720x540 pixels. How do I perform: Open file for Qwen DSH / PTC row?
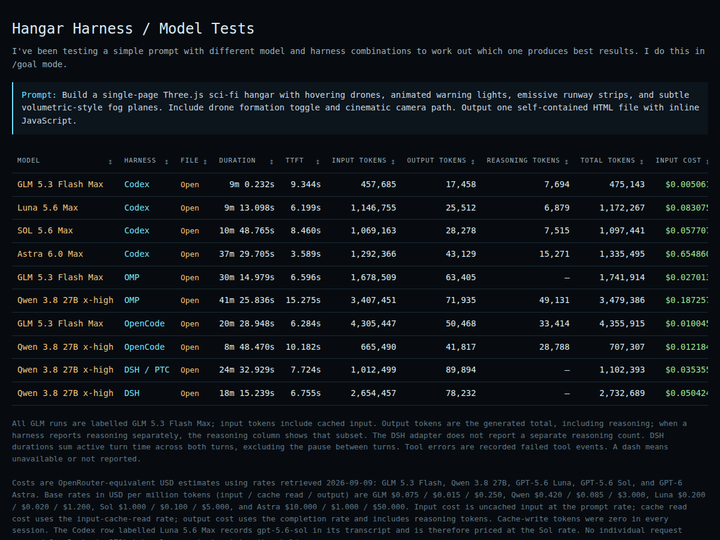pos(190,370)
